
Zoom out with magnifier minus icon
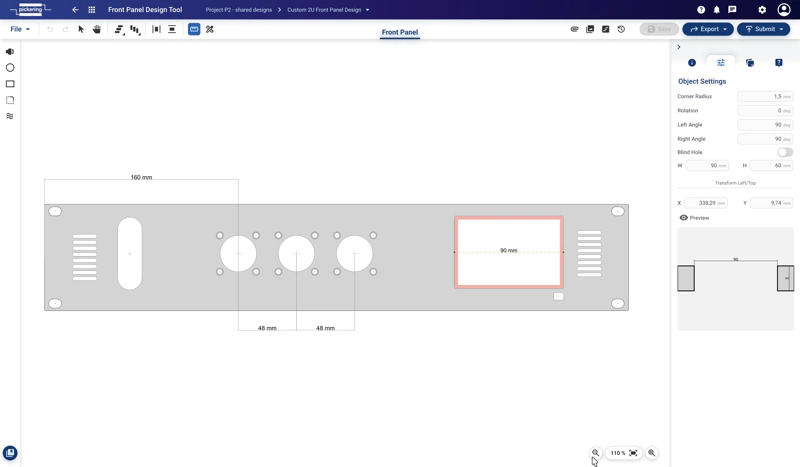(595, 453)
